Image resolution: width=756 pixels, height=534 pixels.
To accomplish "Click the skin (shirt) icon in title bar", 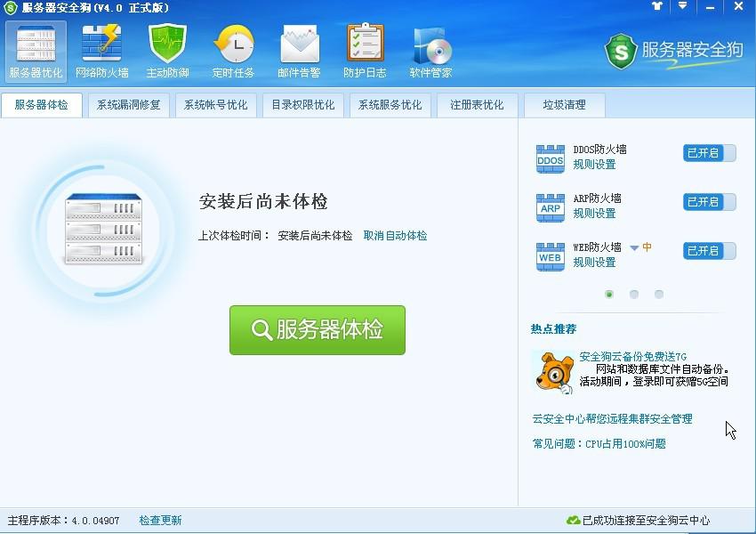I will (x=657, y=6).
